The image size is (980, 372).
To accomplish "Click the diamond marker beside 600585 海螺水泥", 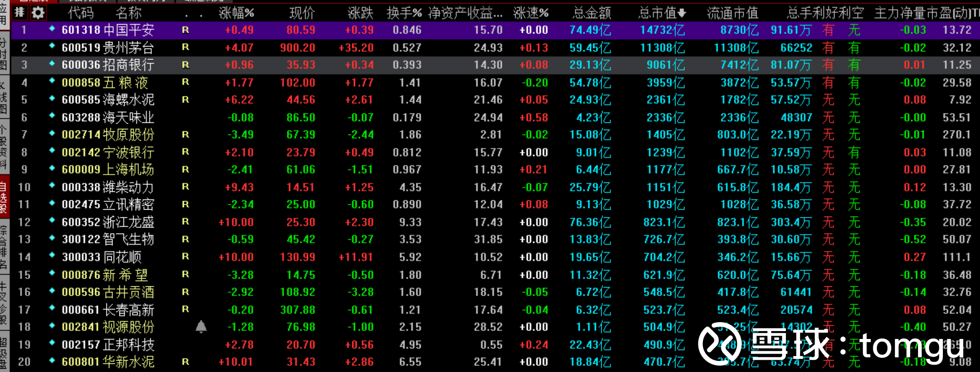I will 52,99.
